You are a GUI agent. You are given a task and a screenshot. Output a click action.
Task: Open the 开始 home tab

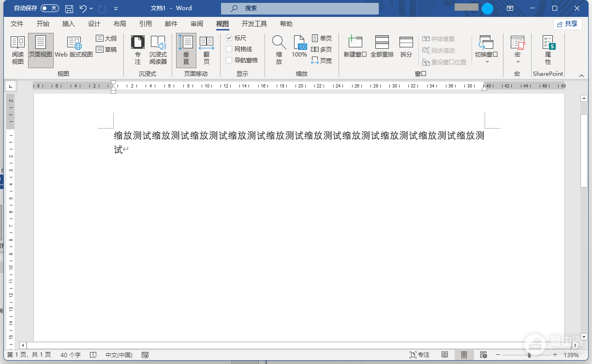pyautogui.click(x=43, y=24)
